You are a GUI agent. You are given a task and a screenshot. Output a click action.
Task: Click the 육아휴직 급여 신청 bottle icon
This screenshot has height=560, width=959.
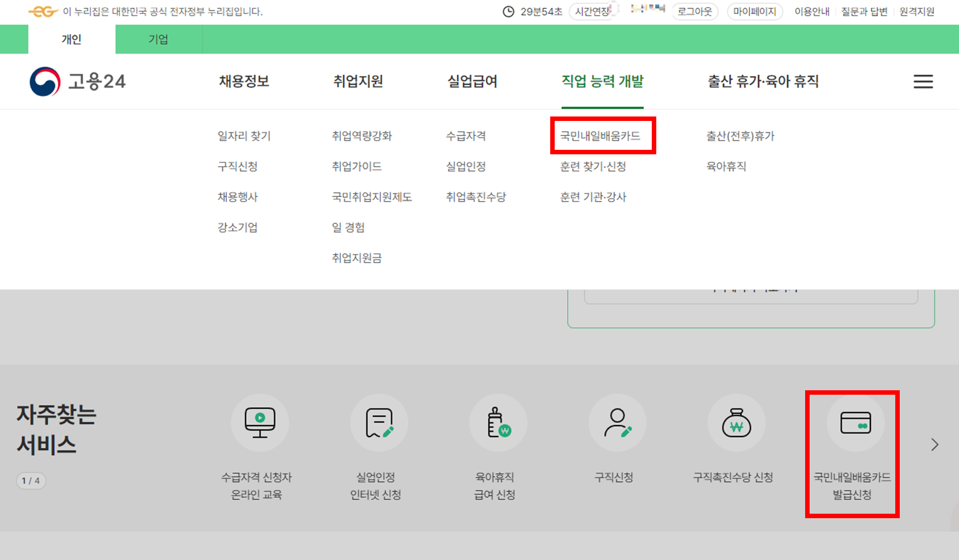(498, 423)
